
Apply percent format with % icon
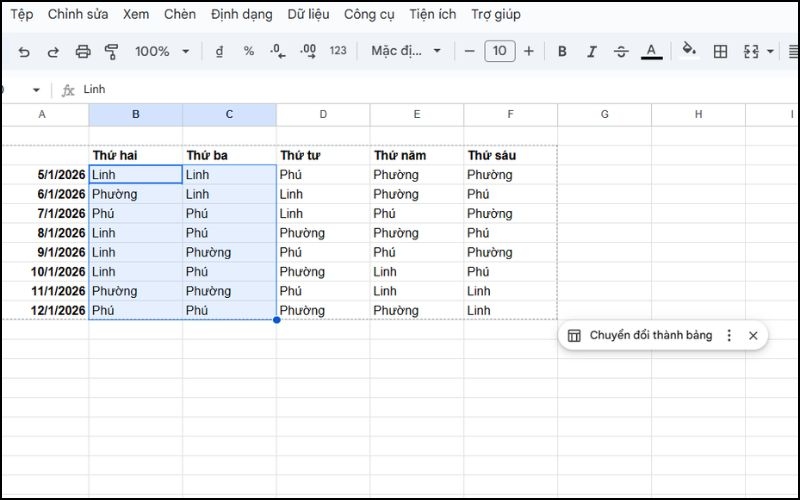(249, 51)
